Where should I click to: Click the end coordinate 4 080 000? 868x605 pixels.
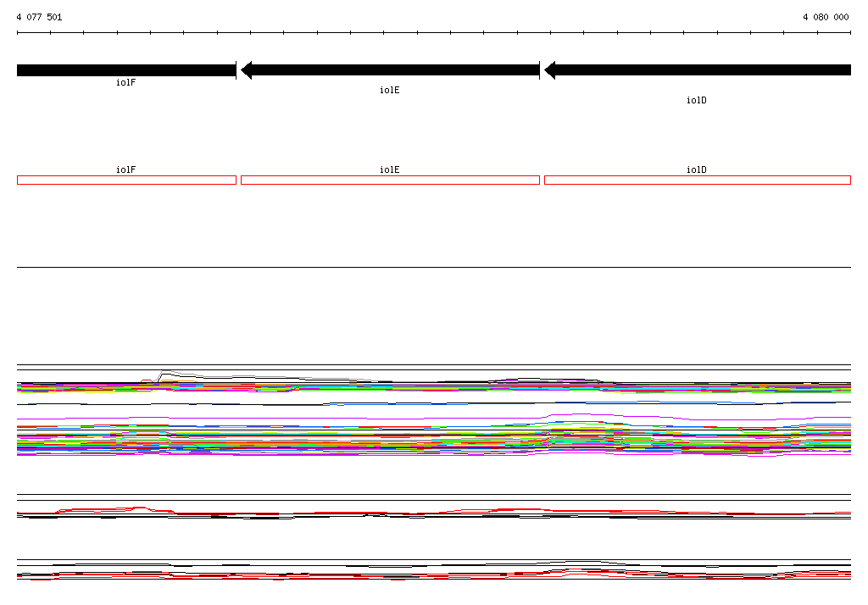tap(826, 17)
